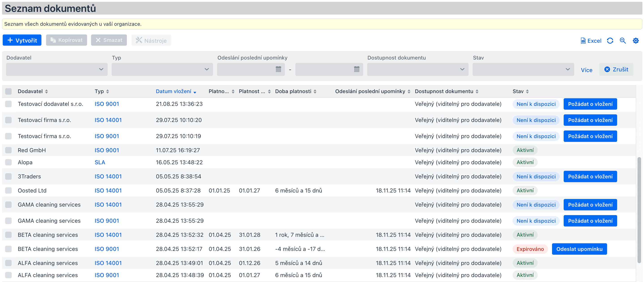Click Odeslat upomínku for BETA cleaning services
Image resolution: width=644 pixels, height=282 pixels.
point(579,249)
